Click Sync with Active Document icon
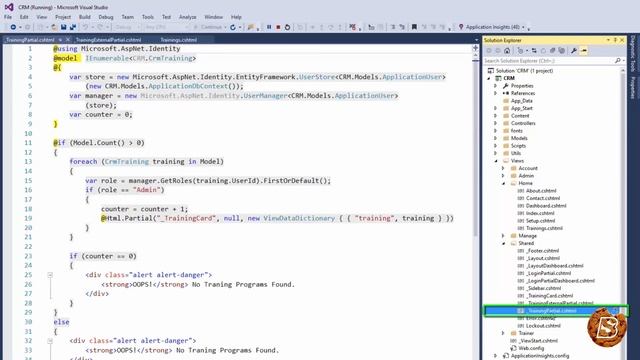640x360 pixels. click(534, 51)
